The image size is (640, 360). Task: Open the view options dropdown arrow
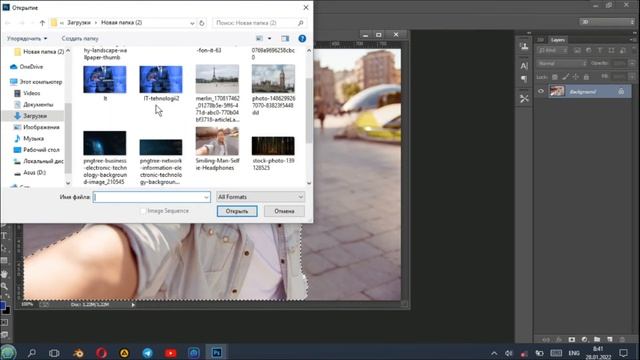[x=269, y=38]
